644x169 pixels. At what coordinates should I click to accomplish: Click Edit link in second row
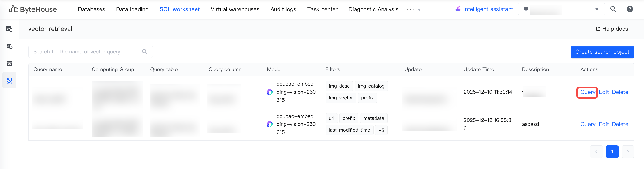pyautogui.click(x=603, y=124)
